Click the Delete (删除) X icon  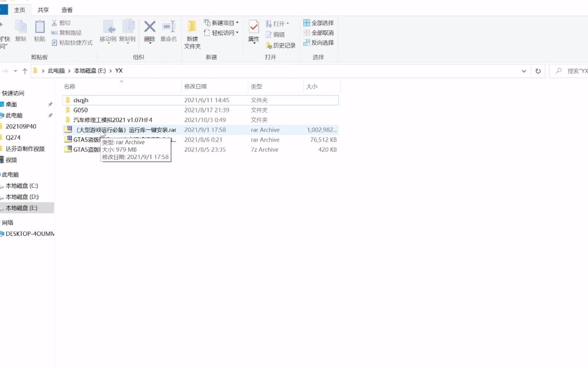(150, 27)
